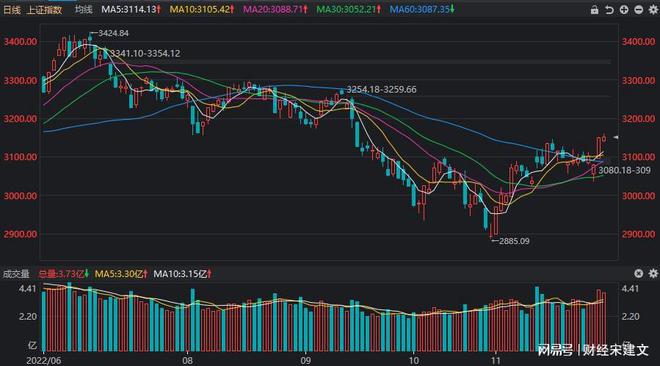This screenshot has width=660, height=366.
Task: Click the 2022/06 date label on time axis
Action: coord(43,361)
